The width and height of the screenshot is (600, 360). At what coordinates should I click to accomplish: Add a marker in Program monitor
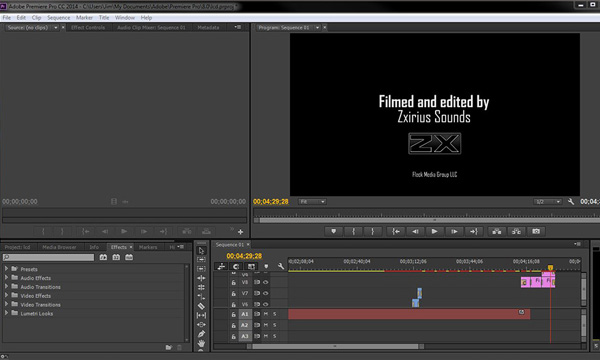tap(334, 231)
